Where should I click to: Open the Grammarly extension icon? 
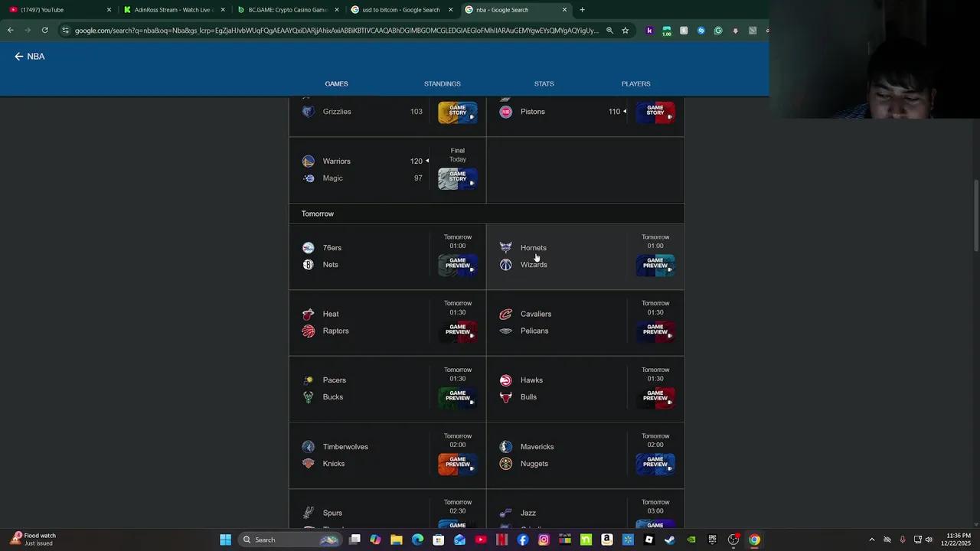pyautogui.click(x=718, y=31)
